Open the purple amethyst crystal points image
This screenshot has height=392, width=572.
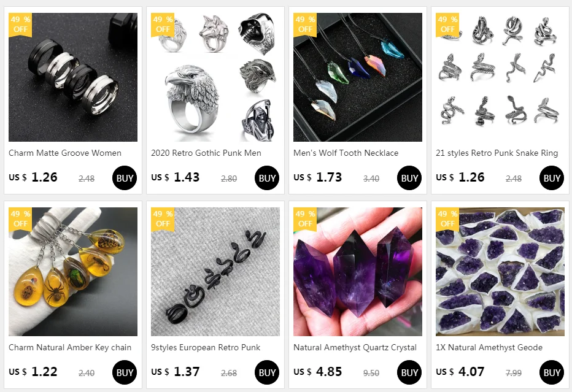click(x=357, y=272)
